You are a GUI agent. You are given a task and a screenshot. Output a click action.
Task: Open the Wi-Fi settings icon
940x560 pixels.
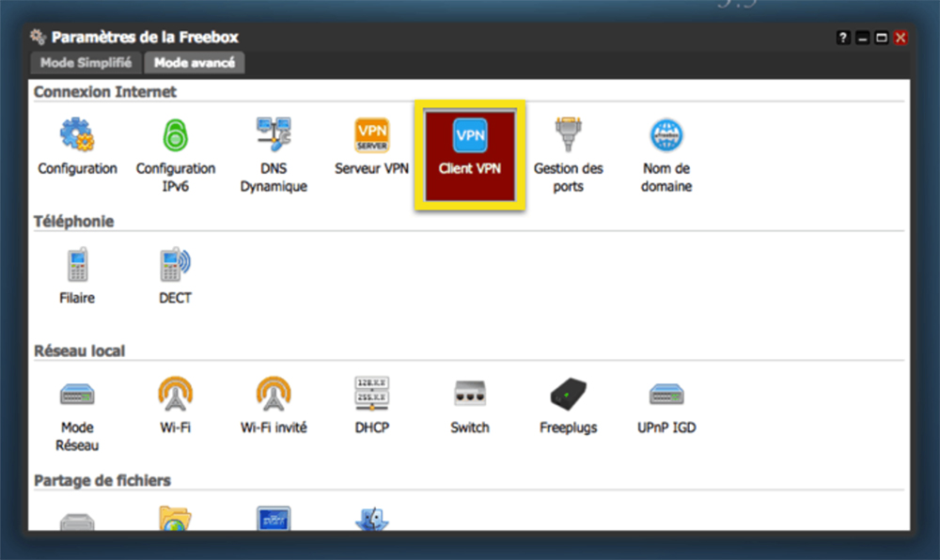(175, 394)
